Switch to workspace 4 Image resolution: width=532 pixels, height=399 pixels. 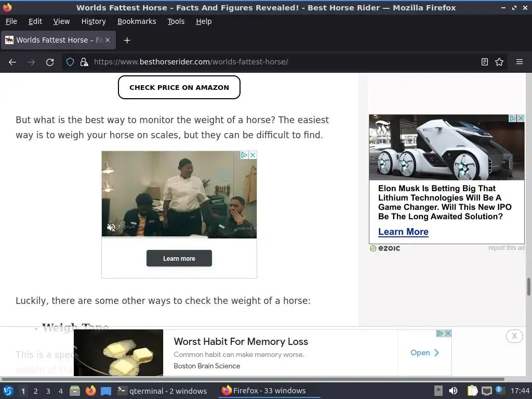[61, 391]
